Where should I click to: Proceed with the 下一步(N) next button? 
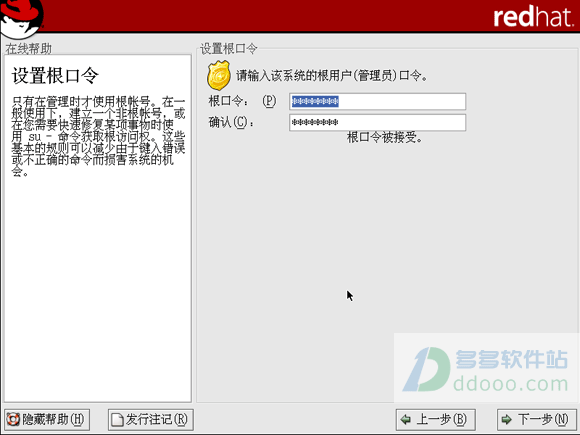click(x=536, y=419)
